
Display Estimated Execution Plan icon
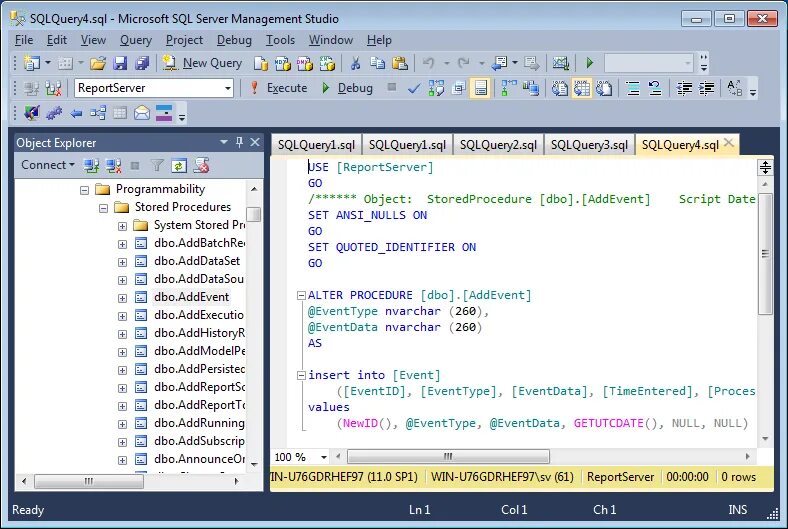tap(436, 88)
